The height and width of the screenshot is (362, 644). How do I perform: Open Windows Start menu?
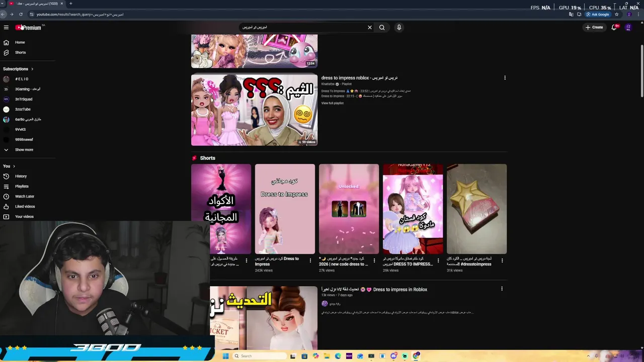(225, 356)
